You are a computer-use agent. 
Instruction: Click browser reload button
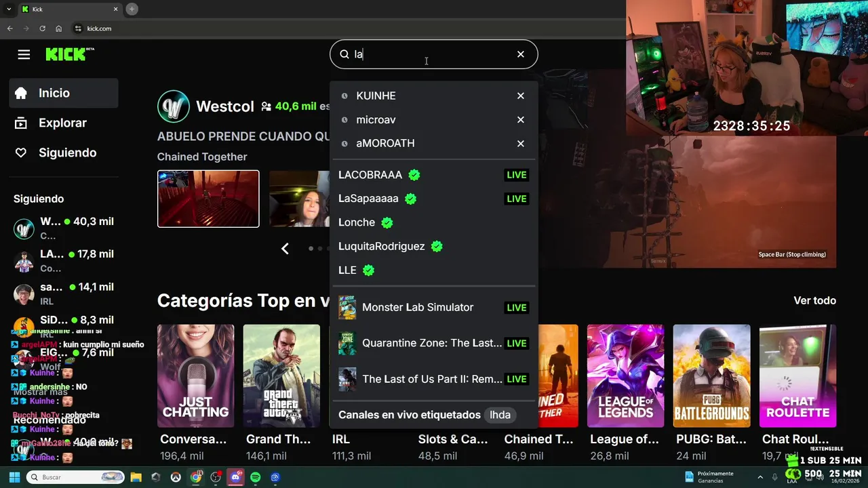pyautogui.click(x=42, y=28)
